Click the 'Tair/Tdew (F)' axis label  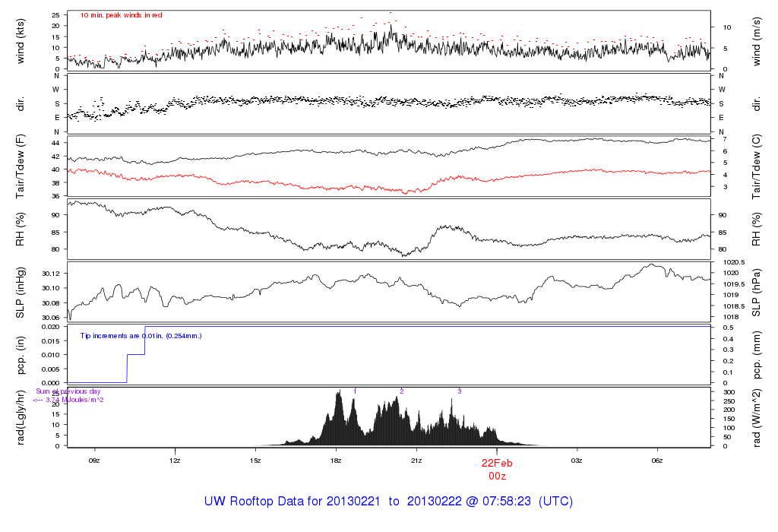[x=21, y=166]
